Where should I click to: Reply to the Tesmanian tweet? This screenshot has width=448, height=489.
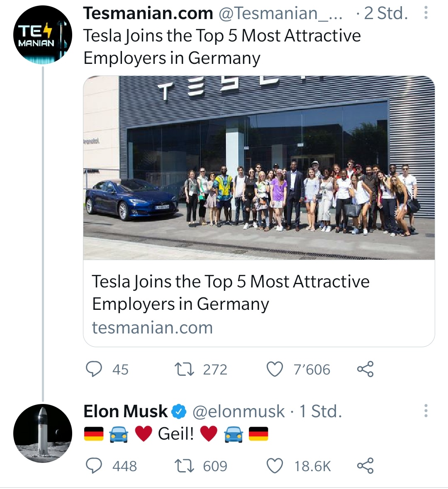94,369
